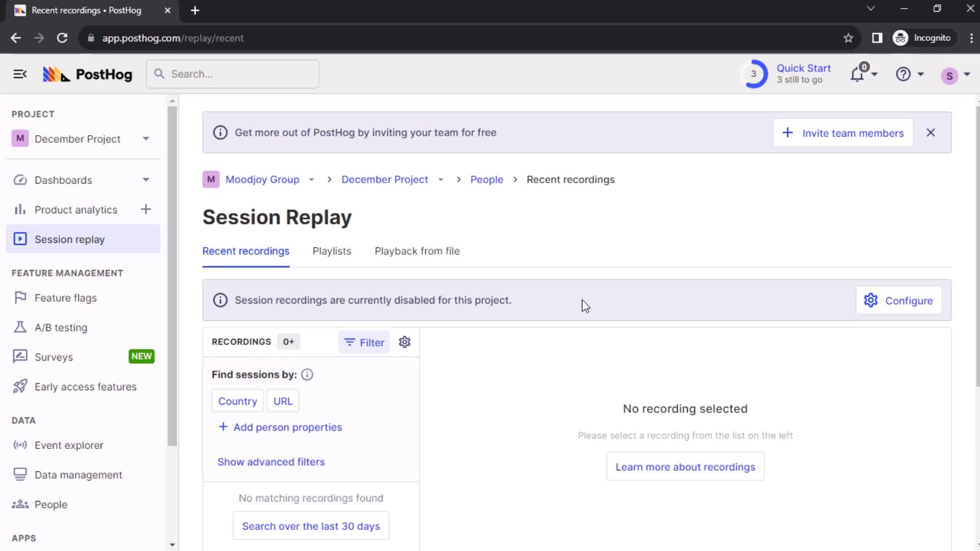Click the PostHog search input field
Image resolution: width=980 pixels, height=551 pixels.
(x=233, y=74)
